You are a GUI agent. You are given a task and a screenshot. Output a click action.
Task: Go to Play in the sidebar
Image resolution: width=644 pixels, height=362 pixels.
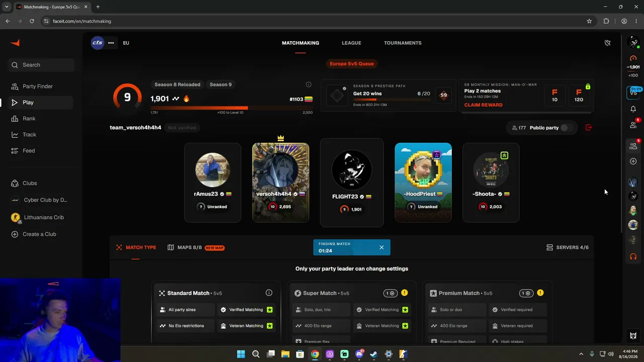(41, 103)
